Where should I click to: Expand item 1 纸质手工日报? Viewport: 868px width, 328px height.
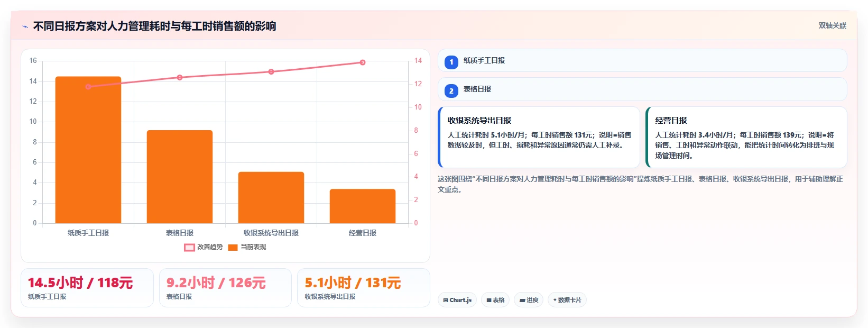[642, 60]
